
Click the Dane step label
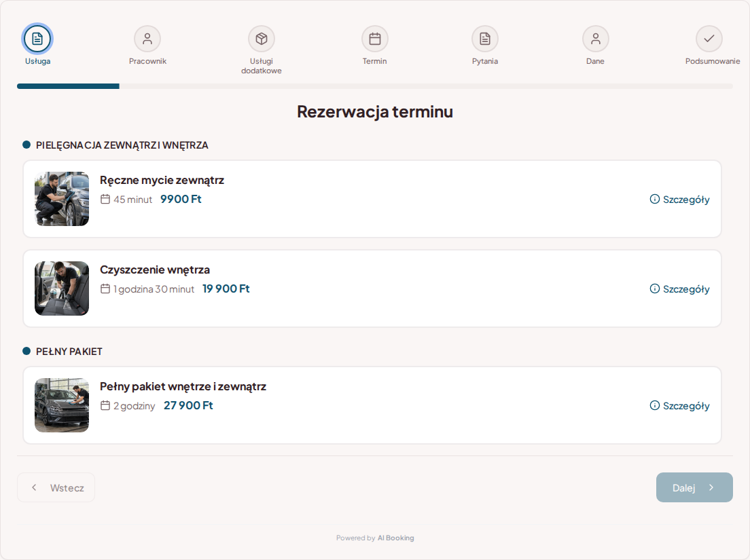tap(596, 61)
